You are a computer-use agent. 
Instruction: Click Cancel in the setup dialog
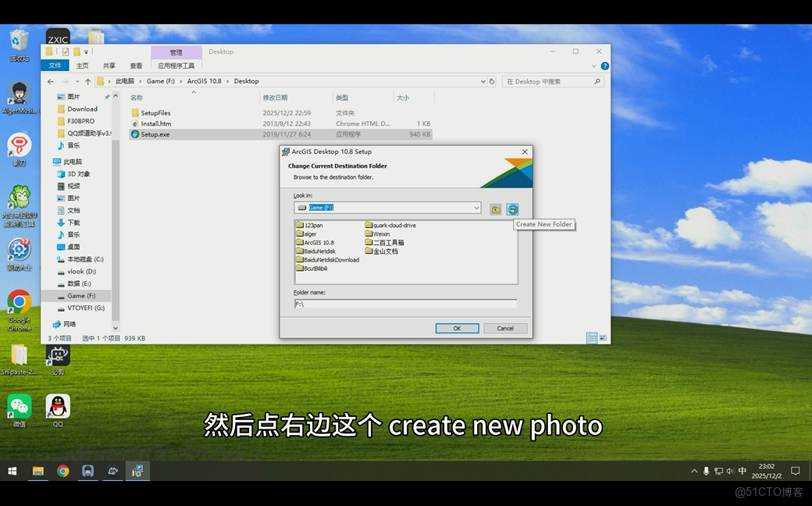[505, 328]
